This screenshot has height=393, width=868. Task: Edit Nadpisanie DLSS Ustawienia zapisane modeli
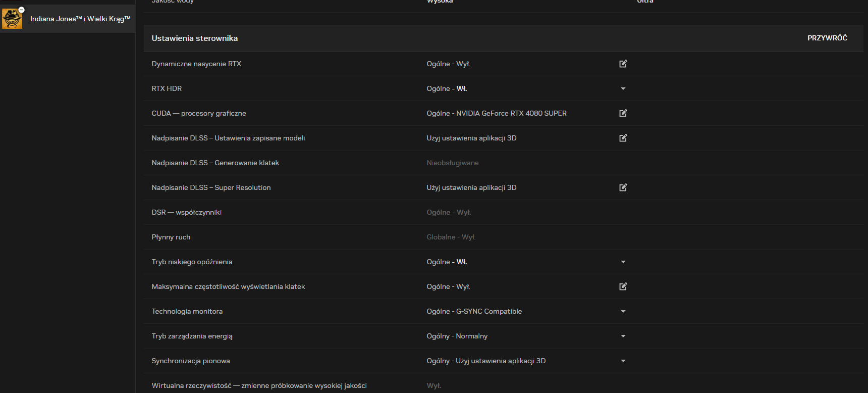pyautogui.click(x=623, y=138)
